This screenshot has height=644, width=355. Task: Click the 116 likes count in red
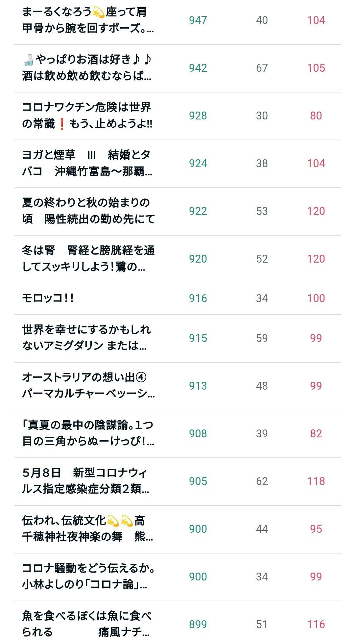316,624
